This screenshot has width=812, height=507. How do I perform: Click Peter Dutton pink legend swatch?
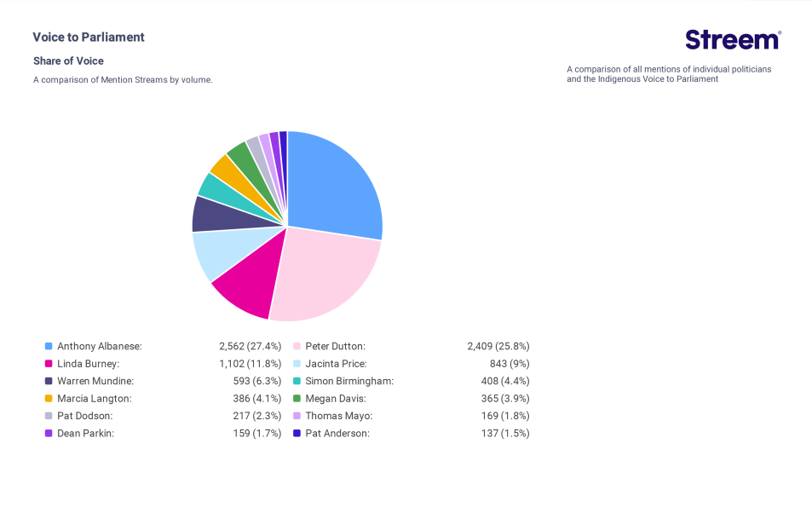tap(297, 346)
